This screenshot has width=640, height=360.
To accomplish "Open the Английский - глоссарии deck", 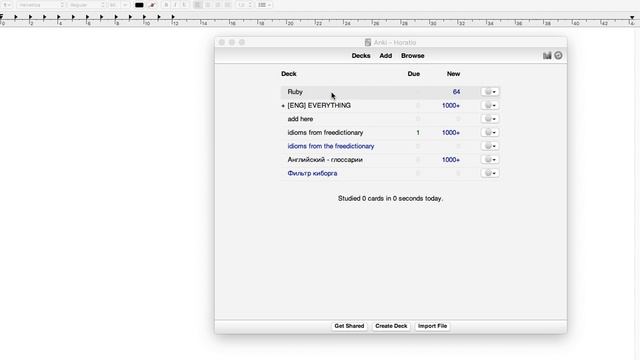I will coord(325,160).
